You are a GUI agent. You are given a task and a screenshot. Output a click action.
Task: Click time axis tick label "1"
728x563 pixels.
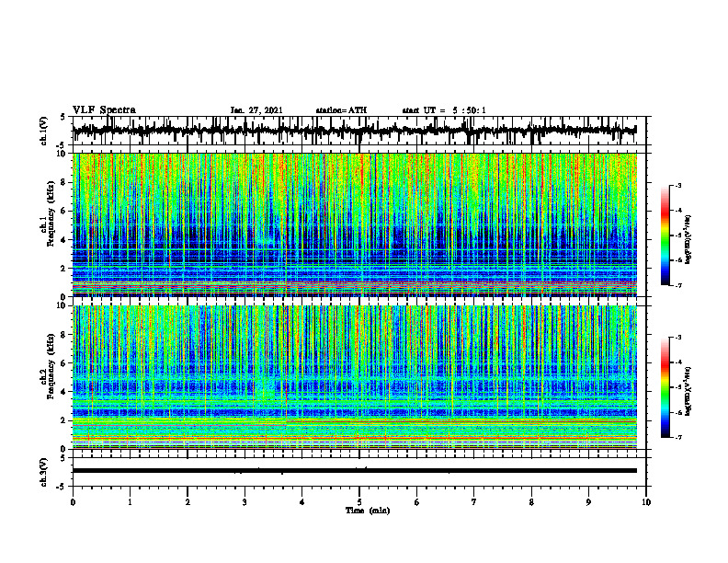[130, 502]
